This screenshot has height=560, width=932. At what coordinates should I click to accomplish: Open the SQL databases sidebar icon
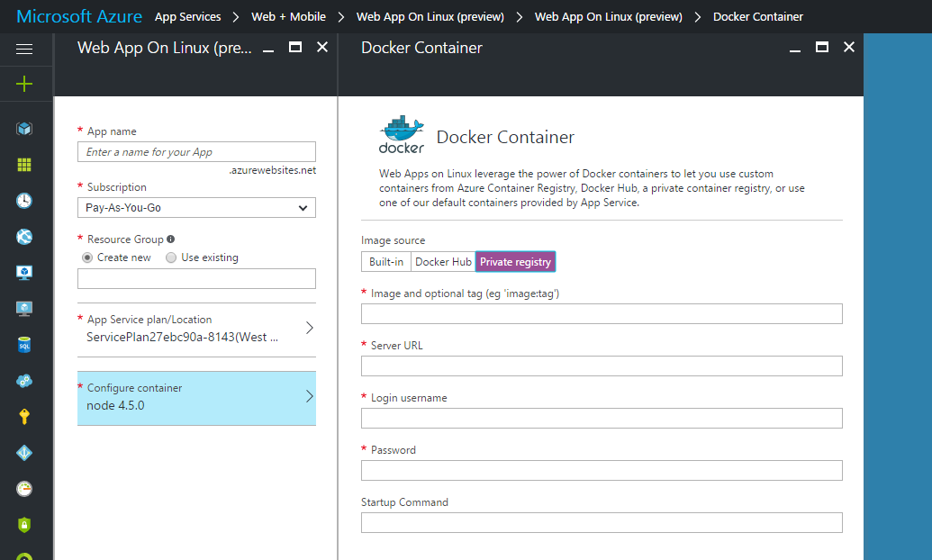(24, 345)
